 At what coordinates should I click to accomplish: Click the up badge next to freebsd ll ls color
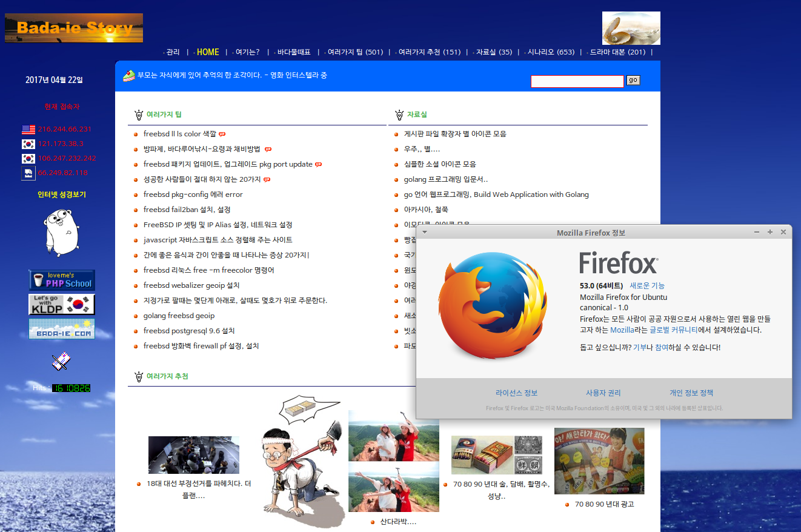click(222, 134)
